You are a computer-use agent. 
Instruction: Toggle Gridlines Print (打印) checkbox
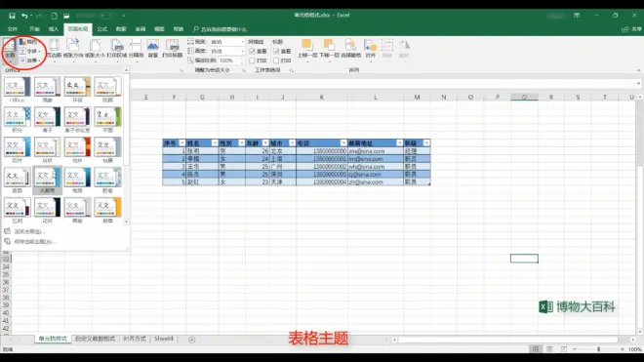[x=252, y=60]
